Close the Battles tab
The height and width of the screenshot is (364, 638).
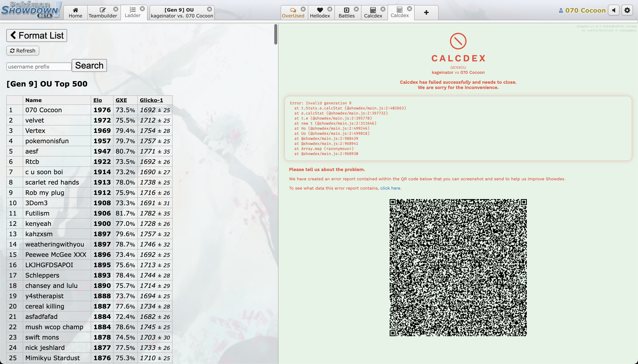pos(356,9)
